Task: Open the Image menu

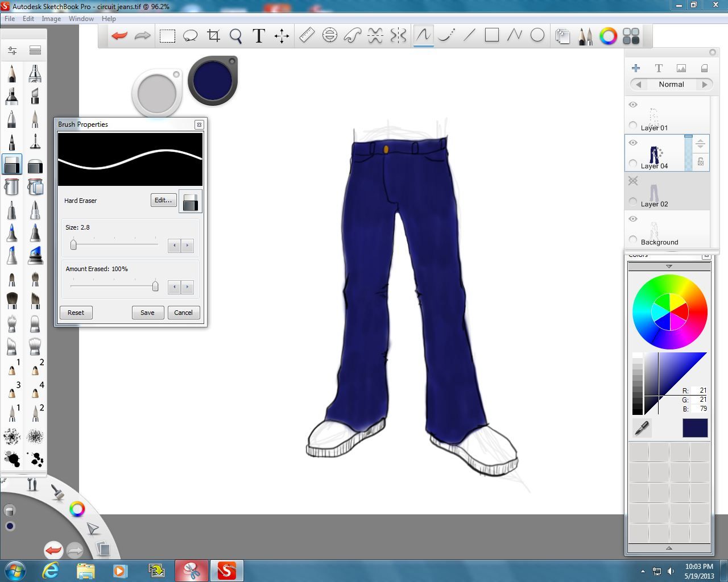Action: pyautogui.click(x=51, y=18)
